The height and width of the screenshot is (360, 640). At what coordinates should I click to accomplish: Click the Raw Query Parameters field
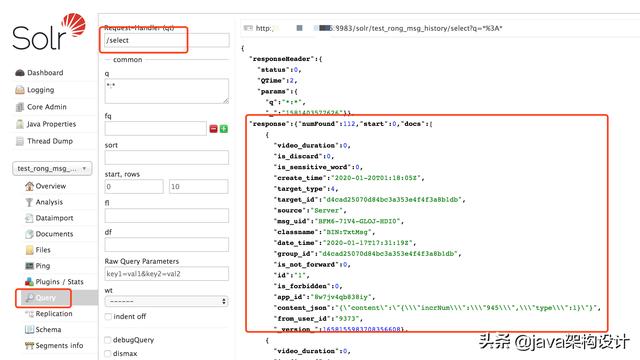point(167,274)
